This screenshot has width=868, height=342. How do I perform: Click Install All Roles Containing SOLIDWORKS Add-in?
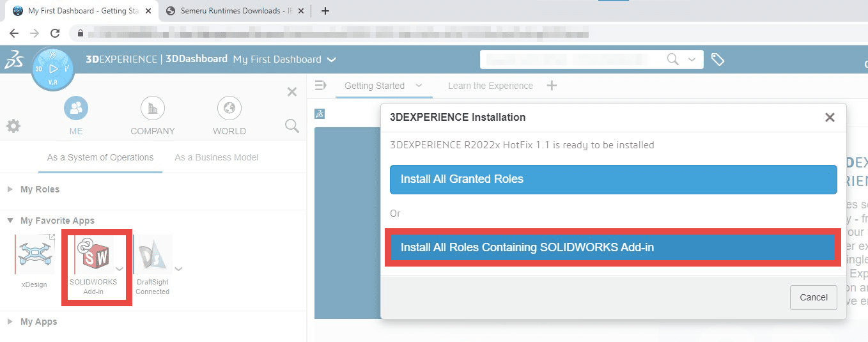click(x=613, y=247)
